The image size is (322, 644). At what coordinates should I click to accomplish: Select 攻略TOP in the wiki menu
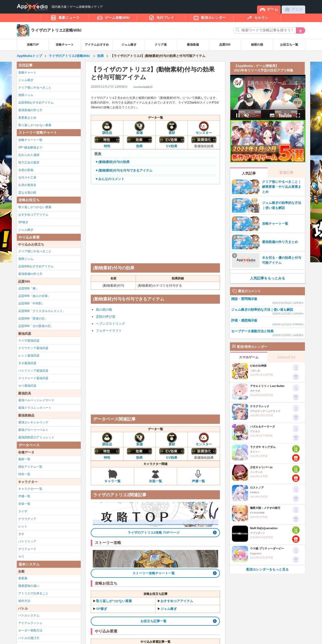pos(33,45)
